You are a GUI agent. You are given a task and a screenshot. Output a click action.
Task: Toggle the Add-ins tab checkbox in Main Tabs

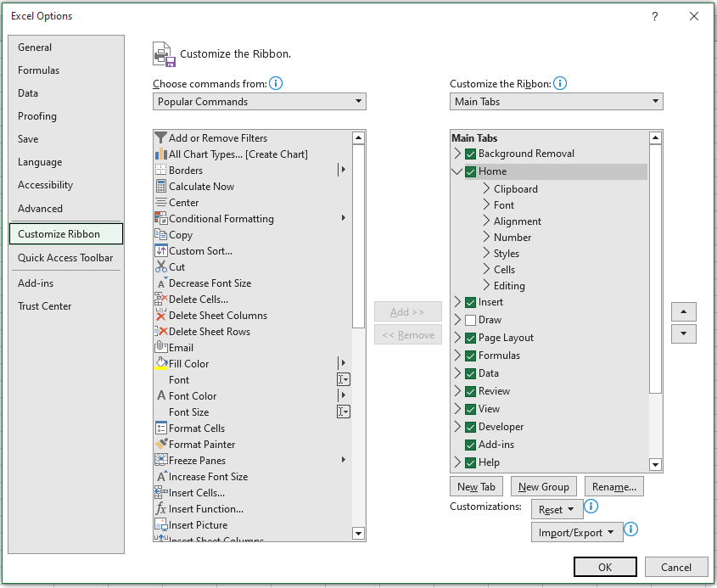point(470,445)
